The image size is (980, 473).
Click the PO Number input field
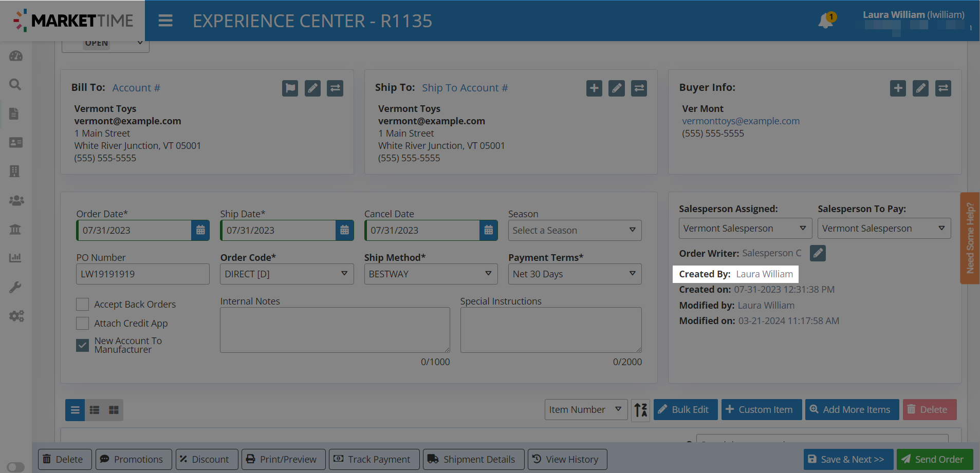tap(142, 274)
